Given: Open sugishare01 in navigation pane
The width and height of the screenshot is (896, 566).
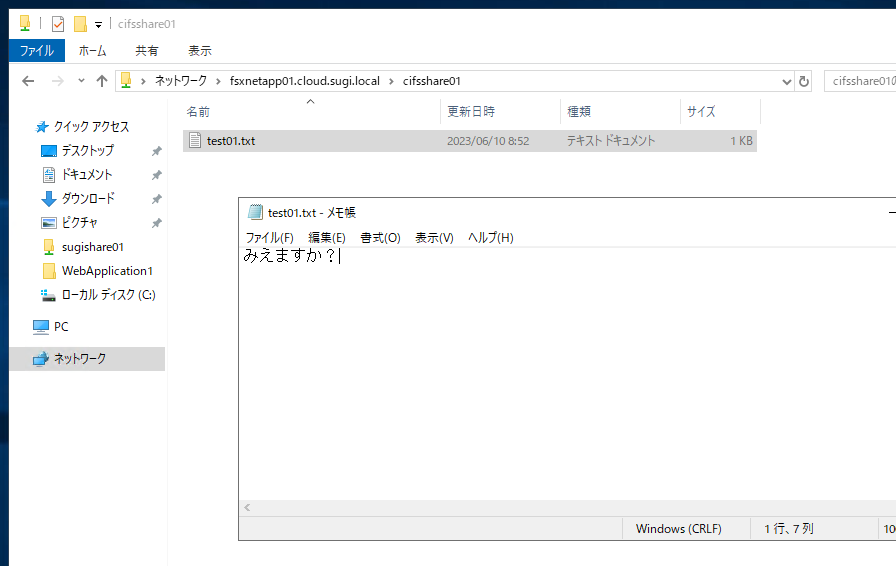Looking at the screenshot, I should (93, 247).
